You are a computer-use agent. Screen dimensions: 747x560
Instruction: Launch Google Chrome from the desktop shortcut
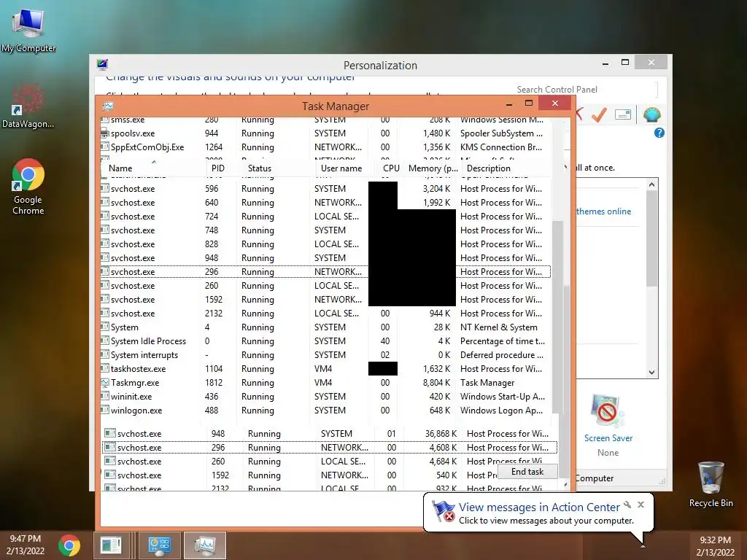tap(28, 186)
